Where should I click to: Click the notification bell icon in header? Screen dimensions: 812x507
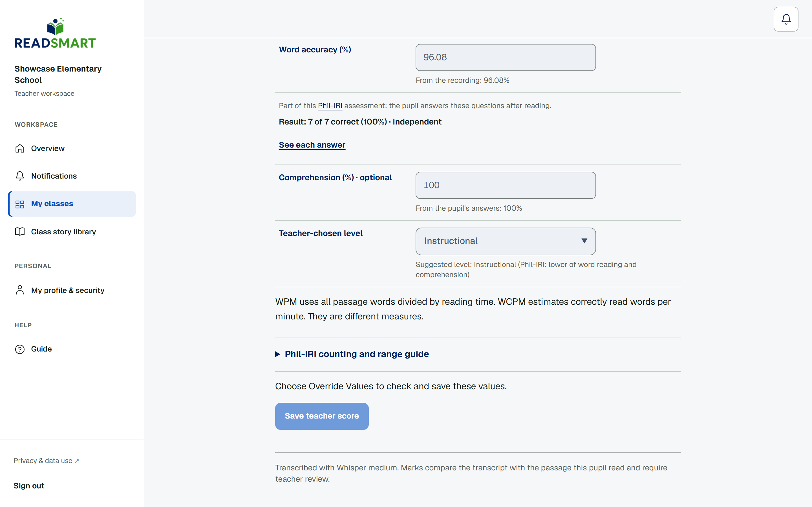point(786,19)
